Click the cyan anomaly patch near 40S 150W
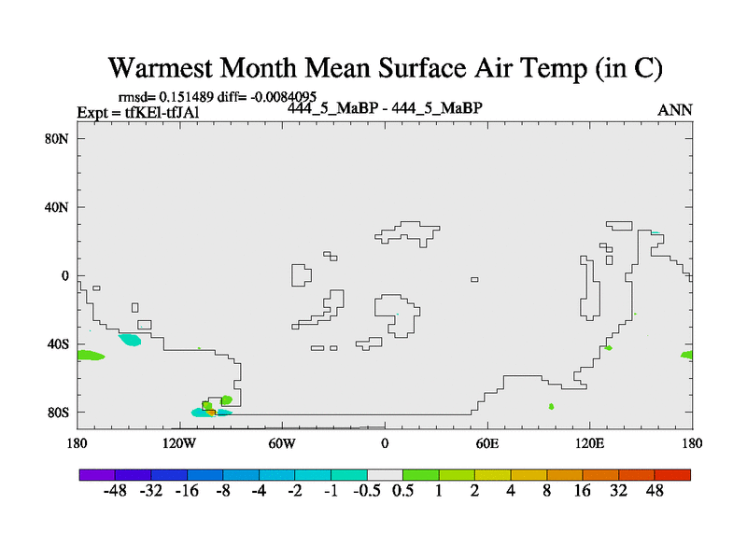 pyautogui.click(x=130, y=340)
